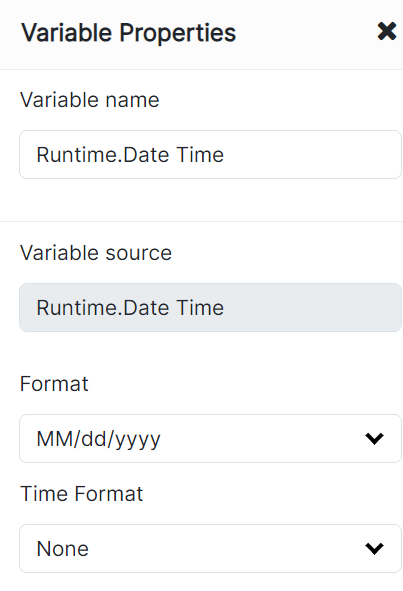403x591 pixels.
Task: Click the Variable Properties heading
Action: 129,33
